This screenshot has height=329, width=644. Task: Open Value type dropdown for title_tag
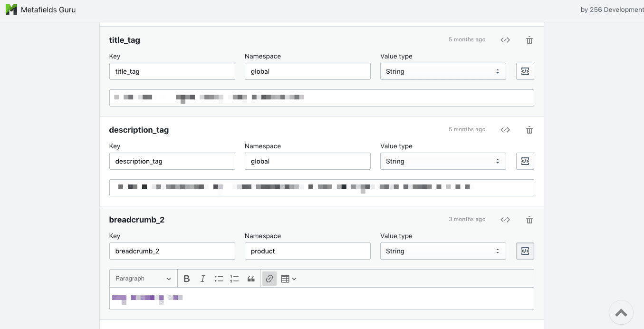click(x=443, y=71)
